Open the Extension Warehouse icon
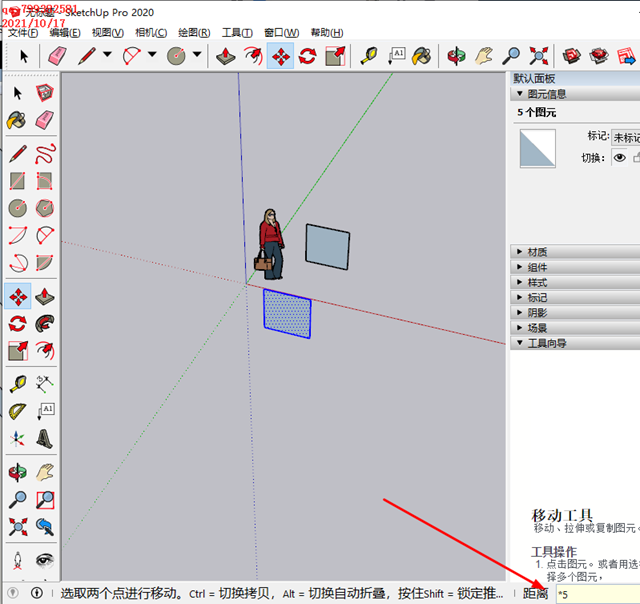640x604 pixels. point(599,56)
